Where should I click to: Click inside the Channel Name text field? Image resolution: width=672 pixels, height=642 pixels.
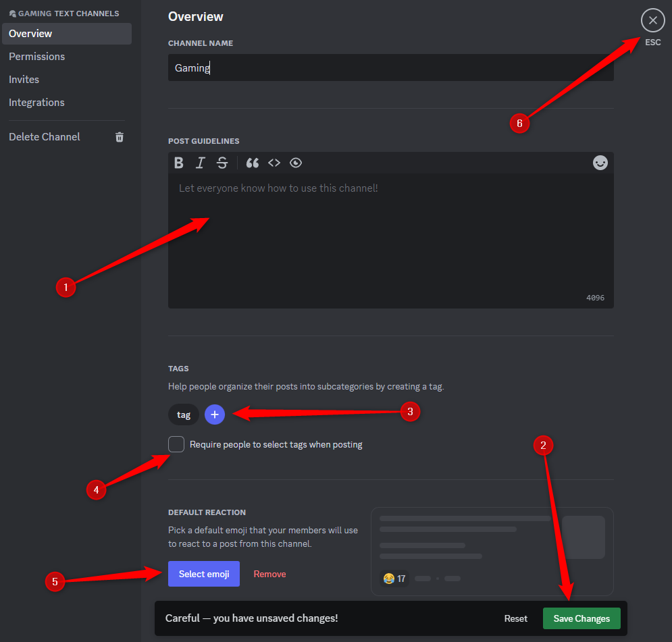(390, 68)
